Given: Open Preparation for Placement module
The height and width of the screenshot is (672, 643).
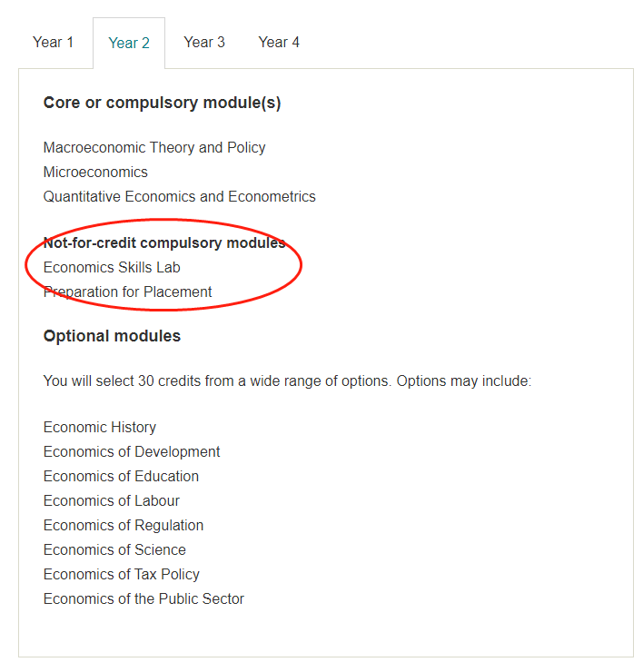Looking at the screenshot, I should (128, 292).
